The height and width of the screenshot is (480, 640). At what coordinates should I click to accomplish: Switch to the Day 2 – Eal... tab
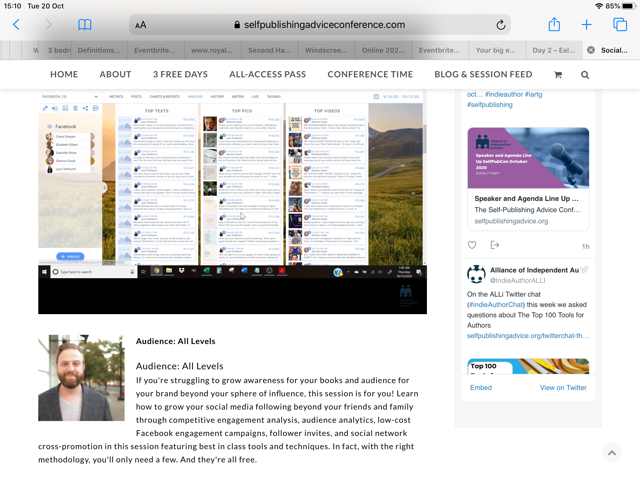tap(554, 50)
